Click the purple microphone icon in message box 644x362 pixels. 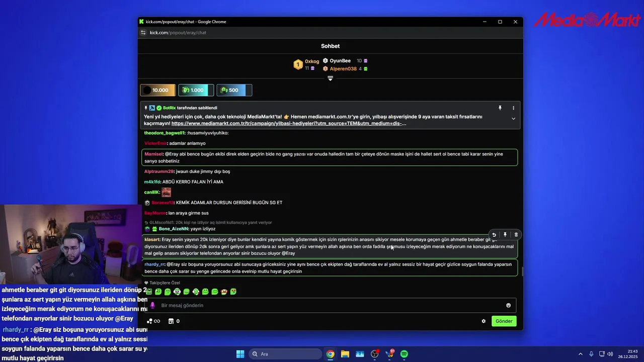tap(152, 305)
